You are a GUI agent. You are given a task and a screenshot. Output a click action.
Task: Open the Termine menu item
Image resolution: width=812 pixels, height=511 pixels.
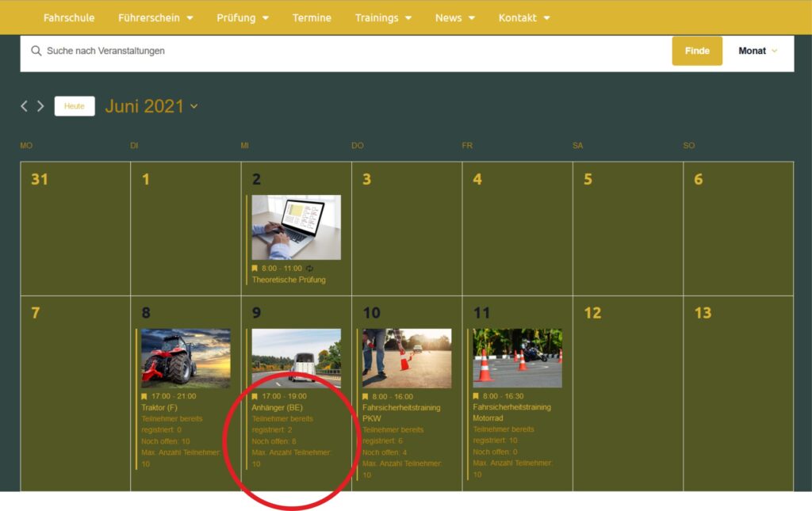pyautogui.click(x=312, y=17)
